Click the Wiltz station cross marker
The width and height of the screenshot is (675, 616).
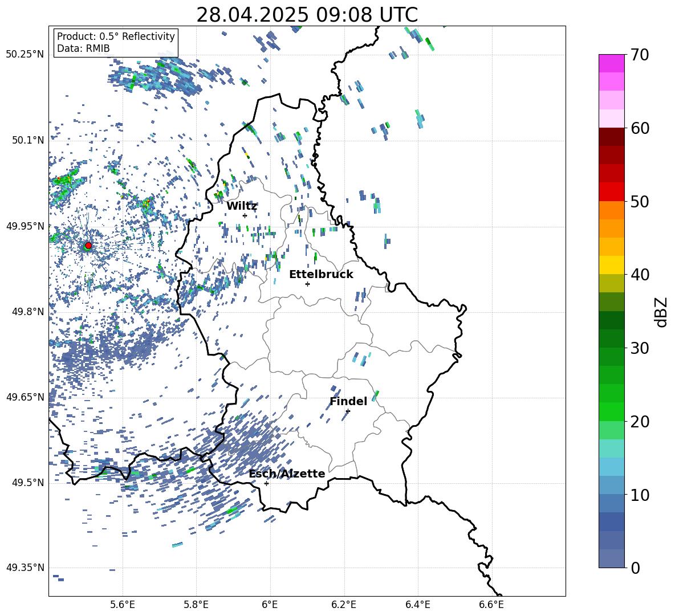click(245, 215)
